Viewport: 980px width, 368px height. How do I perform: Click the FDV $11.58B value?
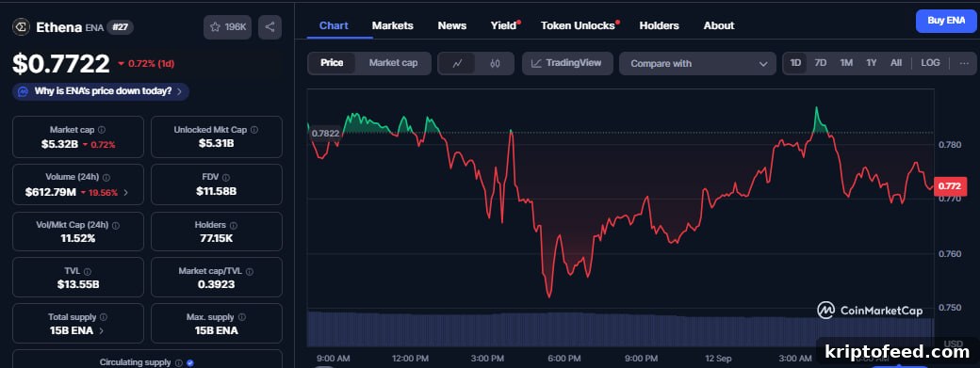click(216, 191)
